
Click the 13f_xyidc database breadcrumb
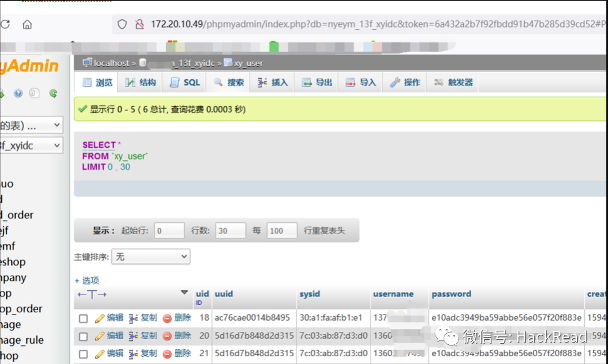click(193, 63)
